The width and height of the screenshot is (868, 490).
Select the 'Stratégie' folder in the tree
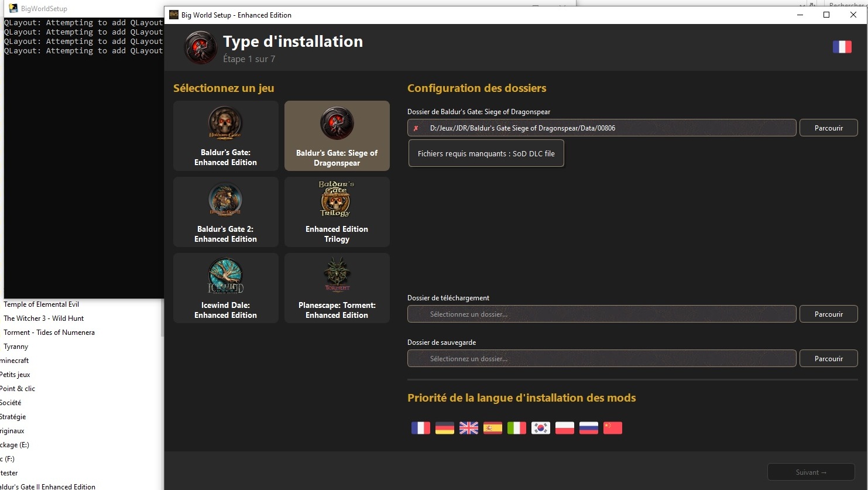pos(13,417)
